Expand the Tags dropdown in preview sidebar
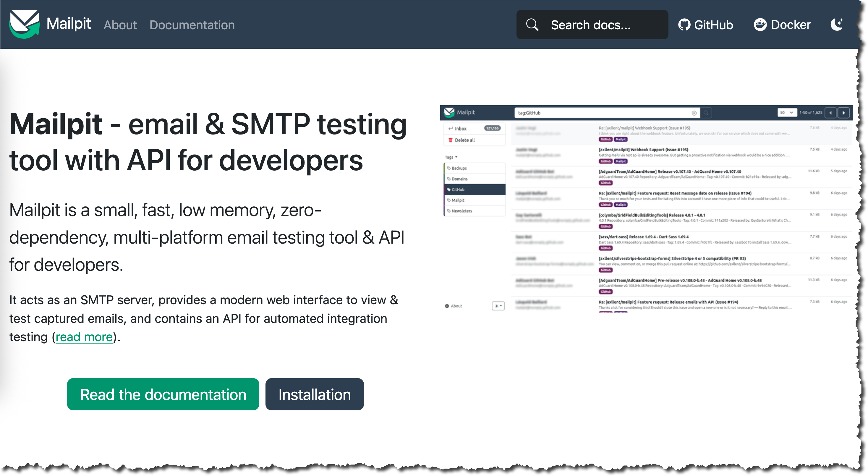Viewport: 868px width, 476px height. 451,157
